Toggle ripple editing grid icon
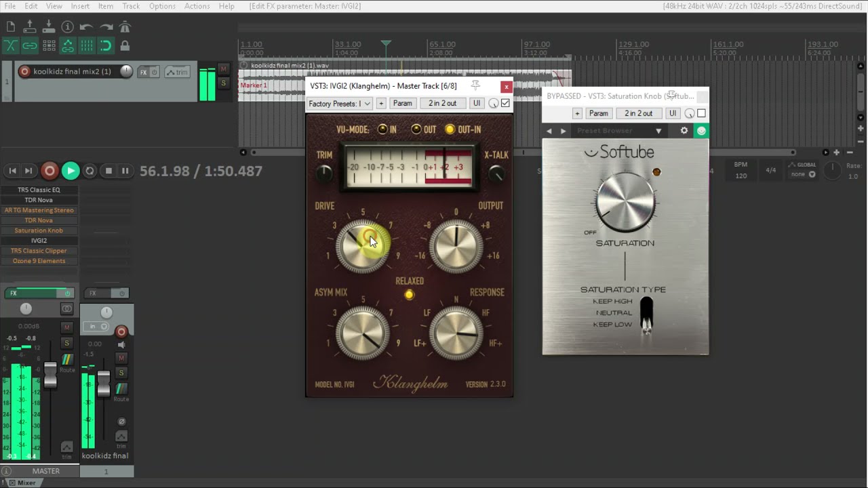The height and width of the screenshot is (488, 868). tap(49, 46)
